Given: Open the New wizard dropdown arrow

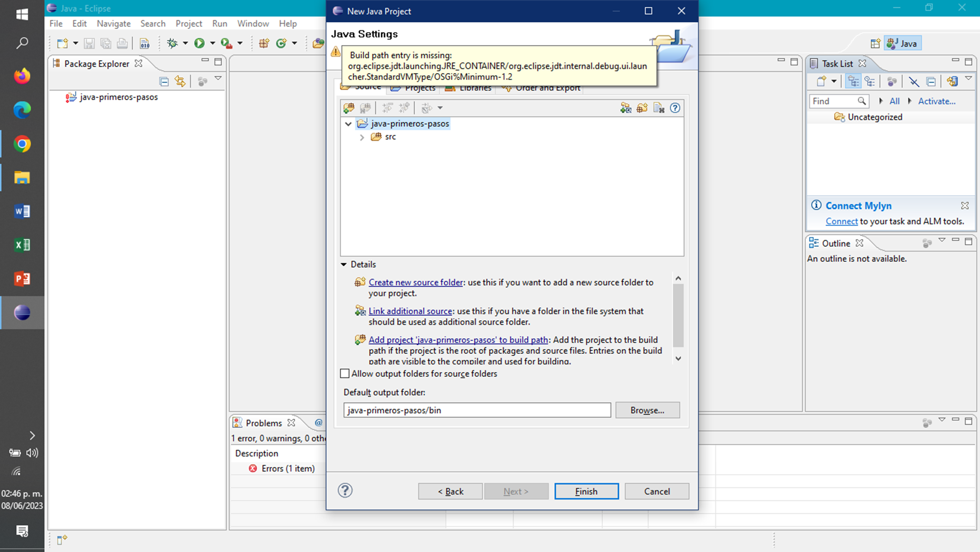Looking at the screenshot, I should (76, 43).
